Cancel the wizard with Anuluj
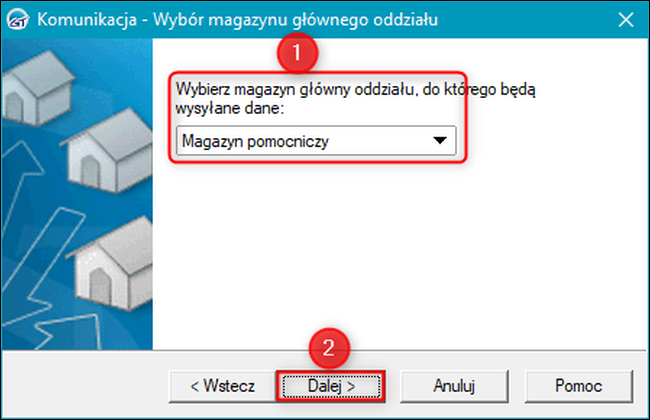 (453, 384)
